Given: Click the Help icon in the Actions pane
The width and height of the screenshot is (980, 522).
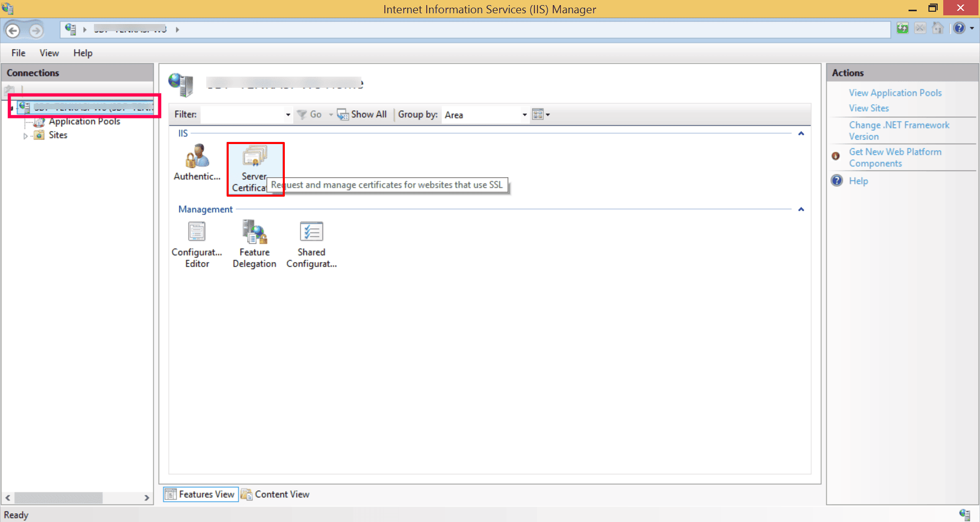Looking at the screenshot, I should [837, 181].
